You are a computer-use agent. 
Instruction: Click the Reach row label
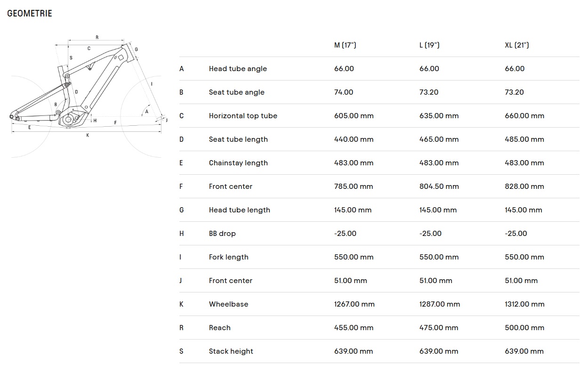(x=220, y=328)
